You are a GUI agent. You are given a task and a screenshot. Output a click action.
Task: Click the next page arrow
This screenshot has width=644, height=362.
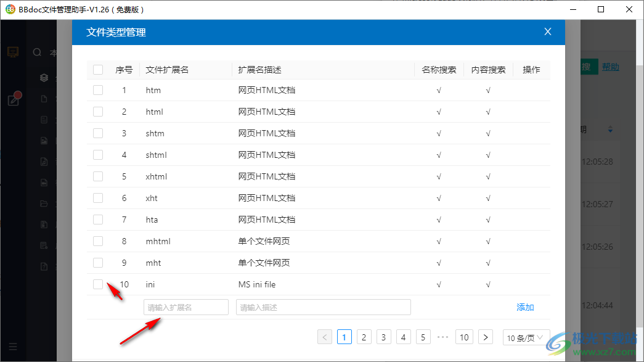pyautogui.click(x=486, y=337)
